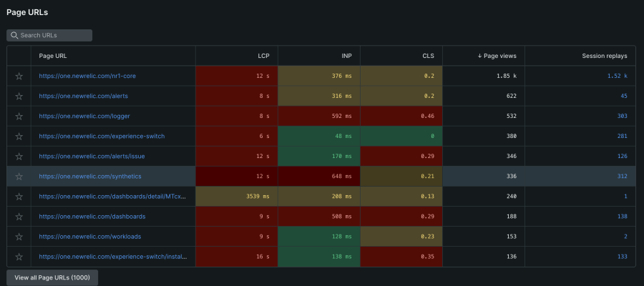Open View all Page URLs (1000)
Image resolution: width=644 pixels, height=286 pixels.
point(52,278)
